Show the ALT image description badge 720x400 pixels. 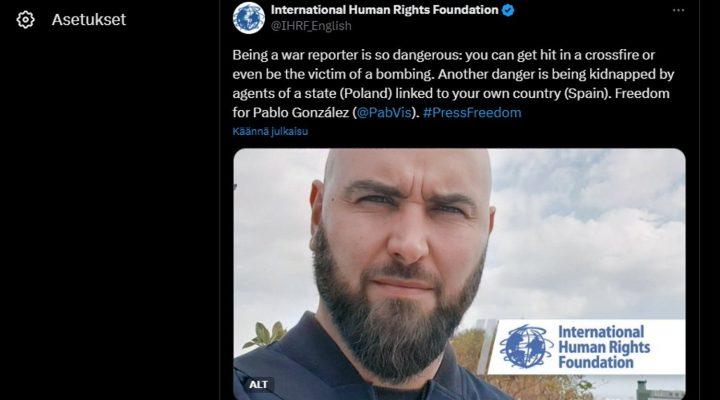pos(258,384)
